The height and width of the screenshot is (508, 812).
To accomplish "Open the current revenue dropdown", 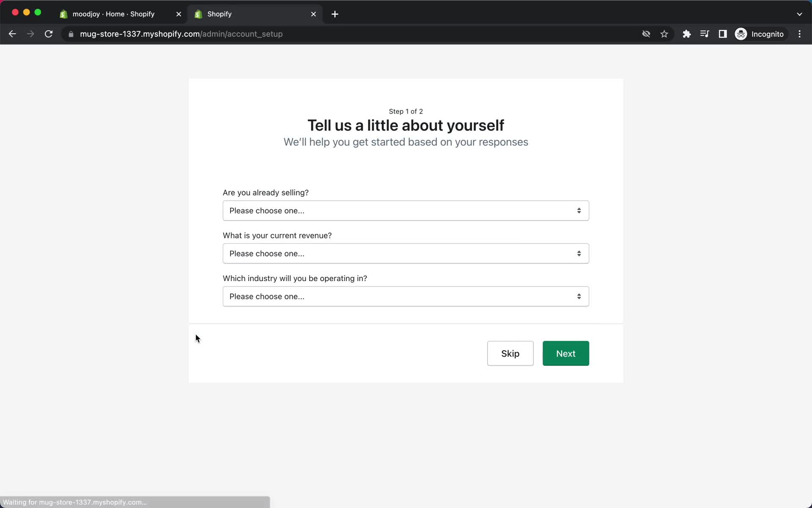I will coord(406,253).
